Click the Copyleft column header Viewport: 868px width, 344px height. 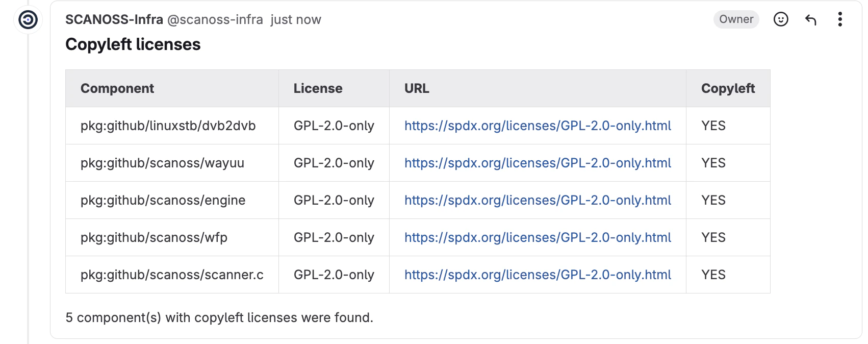click(x=728, y=88)
